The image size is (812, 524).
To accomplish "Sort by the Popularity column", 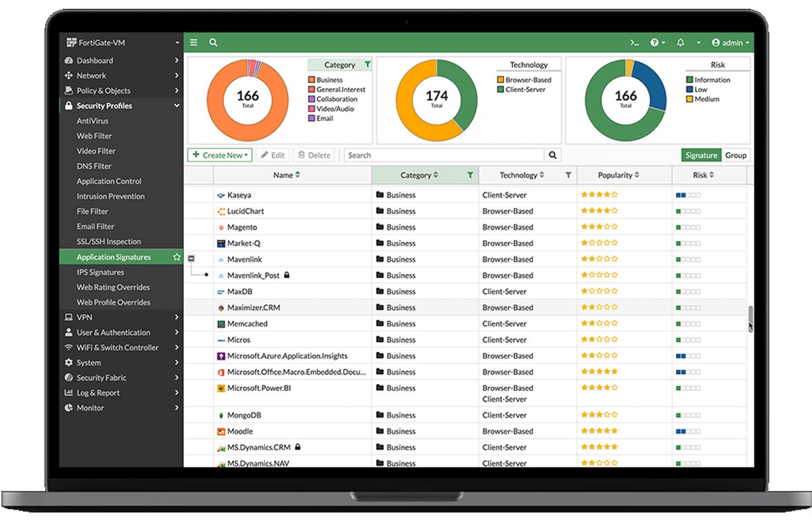I will (x=618, y=175).
